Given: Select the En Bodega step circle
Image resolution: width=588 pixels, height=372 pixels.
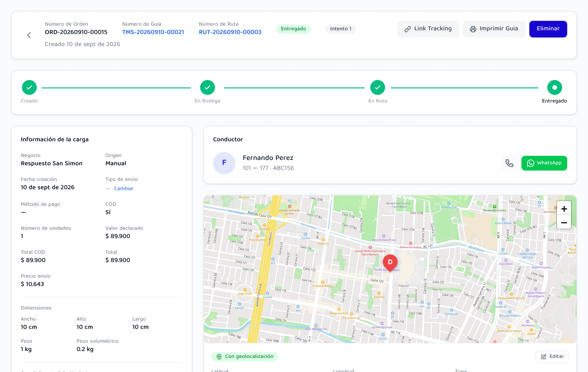Looking at the screenshot, I should pos(207,87).
